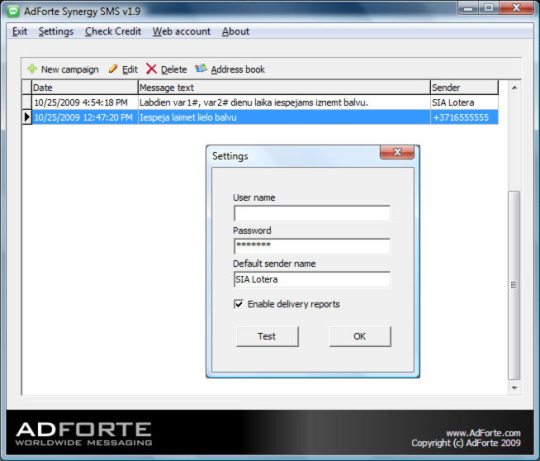The width and height of the screenshot is (540, 461).
Task: Click the AdForte app icon in title bar
Action: 14,11
